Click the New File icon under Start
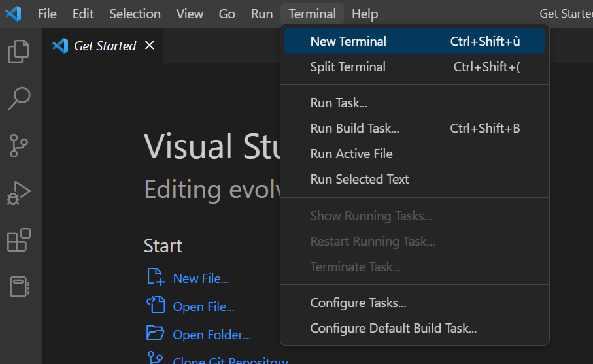 [x=156, y=277]
